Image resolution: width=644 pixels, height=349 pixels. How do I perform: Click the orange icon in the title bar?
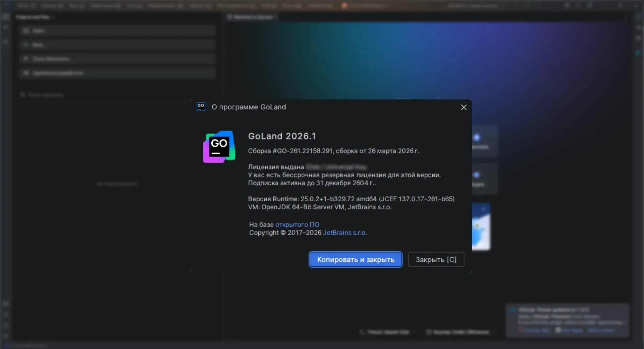344,5
